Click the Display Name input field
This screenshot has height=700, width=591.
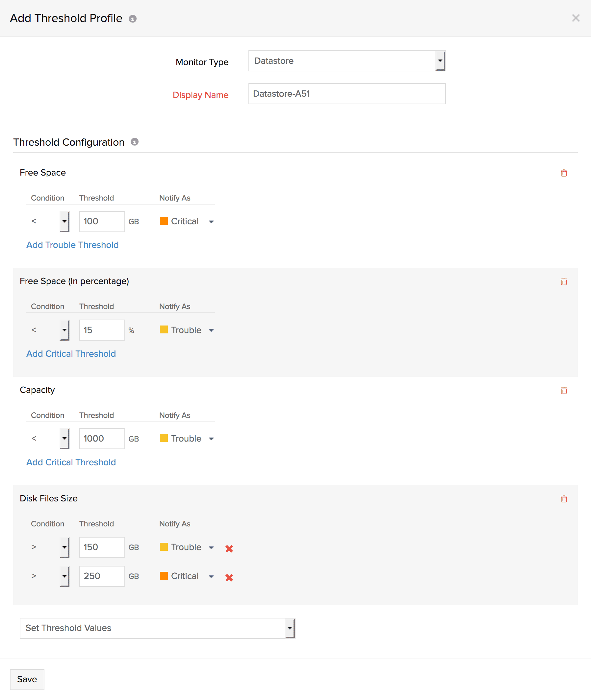pos(347,94)
